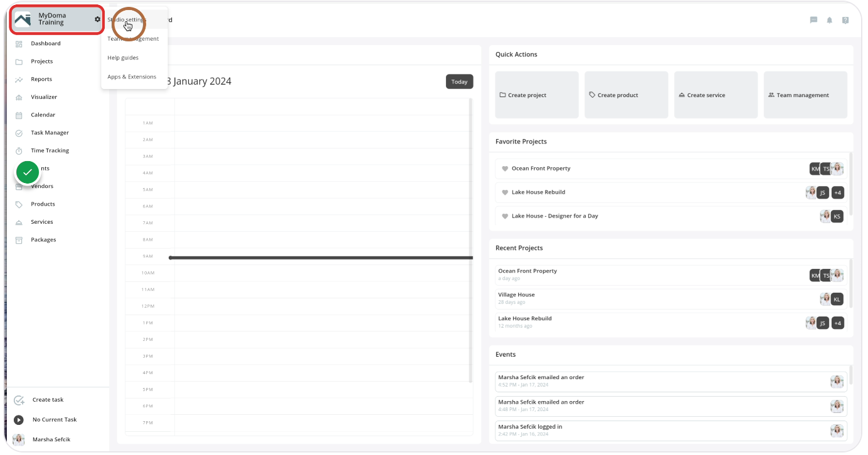Click the calendar vertical scrollbar
868x455 pixels.
pos(471,240)
